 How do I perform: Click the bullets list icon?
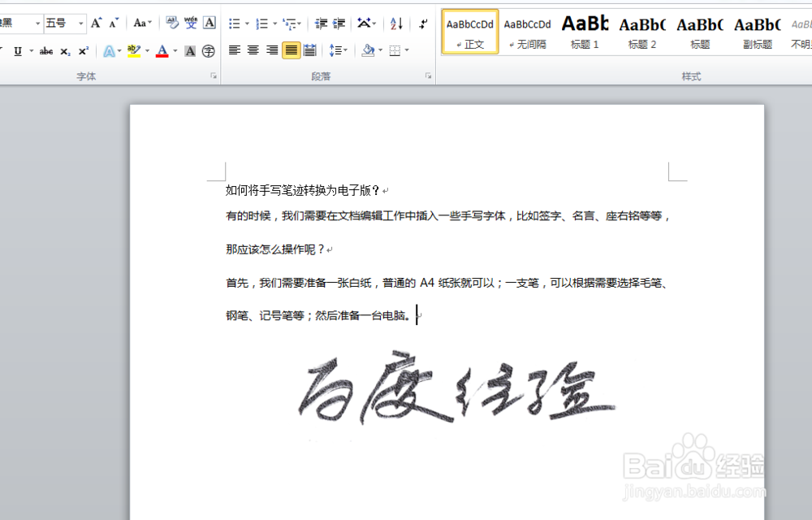pos(235,24)
